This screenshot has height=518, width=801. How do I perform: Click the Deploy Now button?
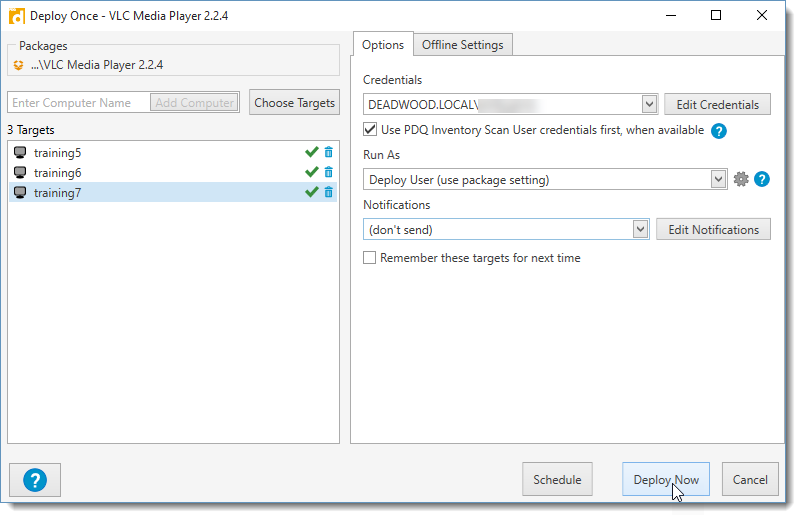coord(666,479)
